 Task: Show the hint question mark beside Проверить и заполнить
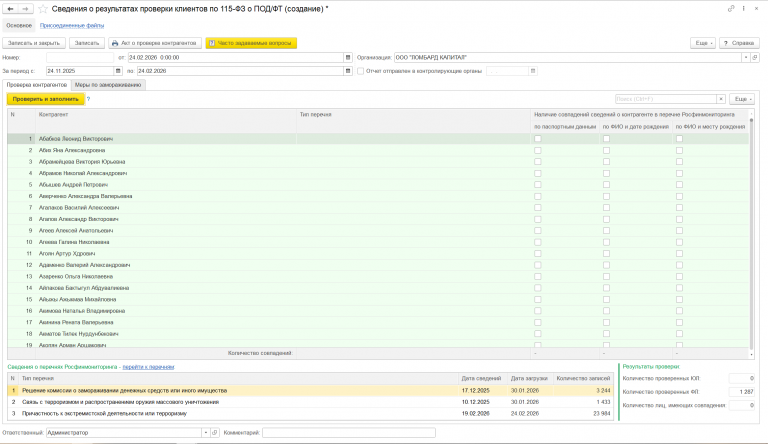88,99
